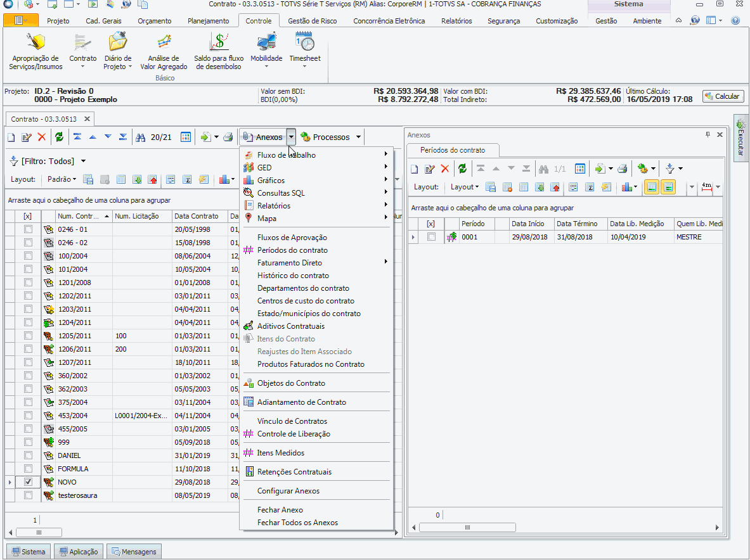Viewport: 750px width, 560px height.
Task: Open the Executar side panel
Action: pyautogui.click(x=741, y=139)
